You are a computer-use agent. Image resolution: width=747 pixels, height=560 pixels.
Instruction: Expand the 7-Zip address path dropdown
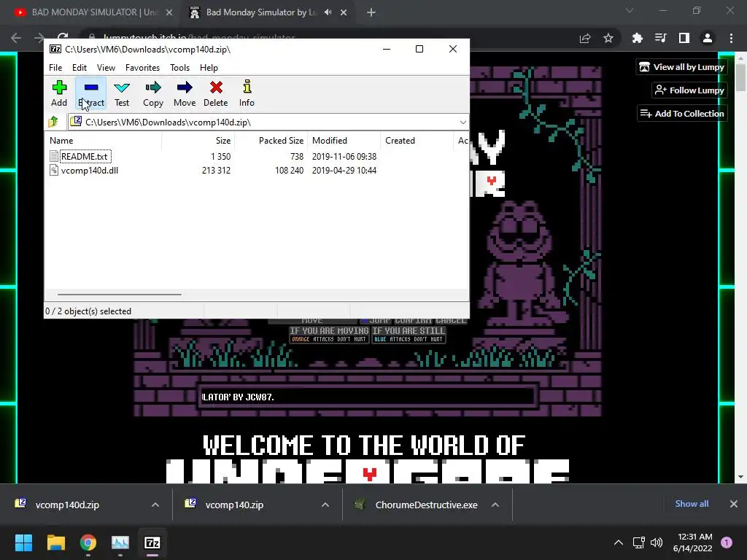tap(462, 122)
